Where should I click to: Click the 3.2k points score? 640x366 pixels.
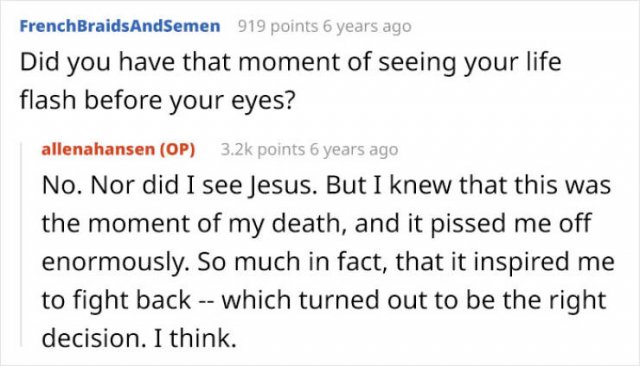tap(263, 150)
